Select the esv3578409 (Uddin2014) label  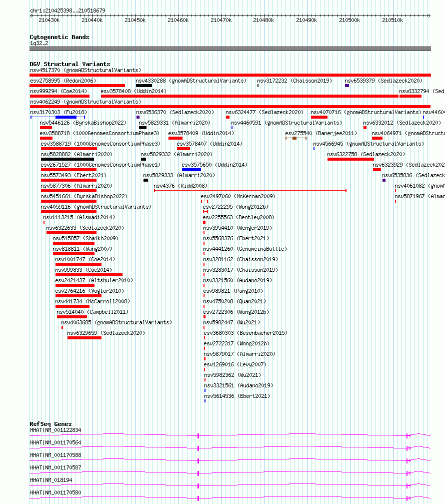coord(201,133)
